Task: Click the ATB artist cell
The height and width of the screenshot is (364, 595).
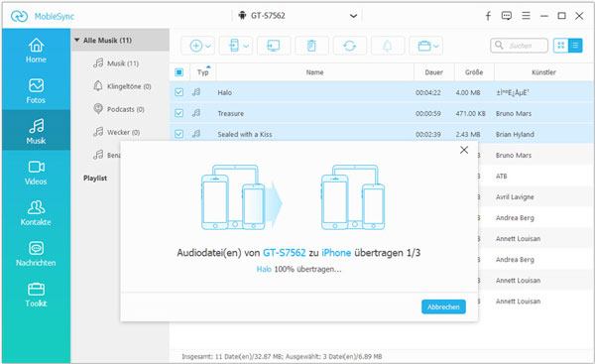Action: point(501,177)
